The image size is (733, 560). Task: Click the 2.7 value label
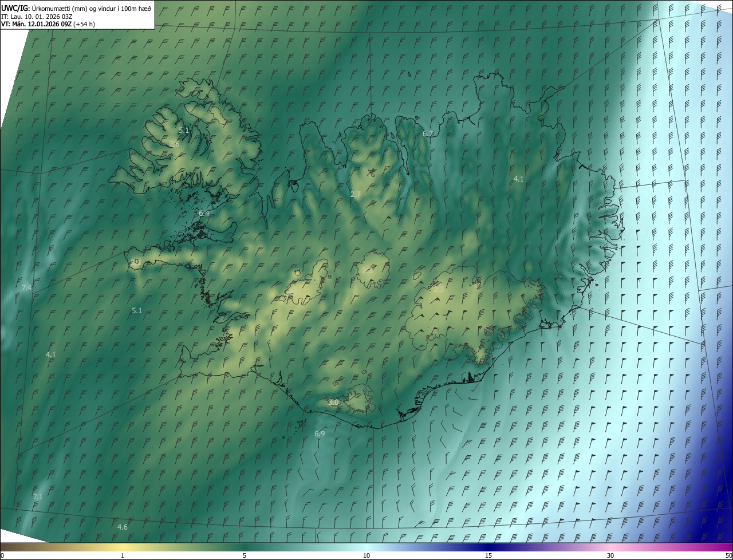click(x=356, y=195)
